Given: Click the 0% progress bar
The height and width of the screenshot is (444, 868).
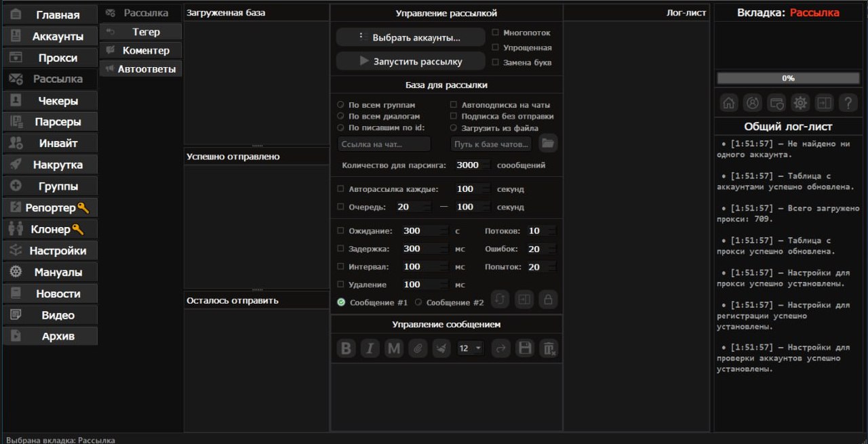Looking at the screenshot, I should (788, 78).
